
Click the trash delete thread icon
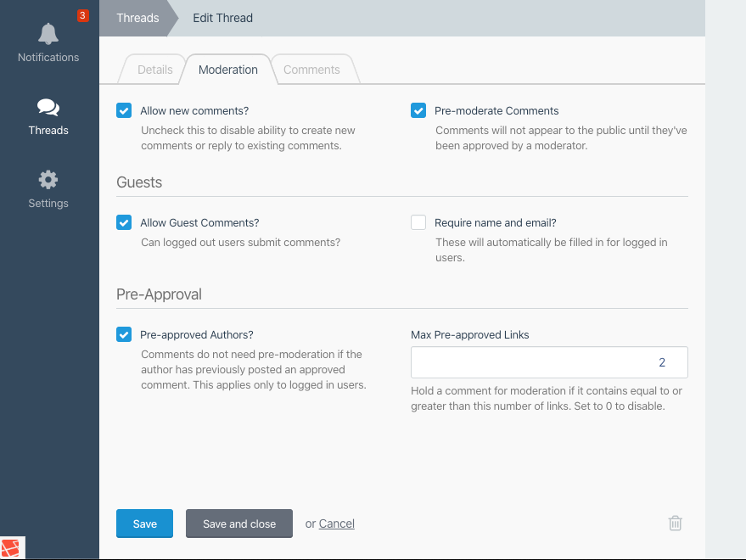(675, 524)
